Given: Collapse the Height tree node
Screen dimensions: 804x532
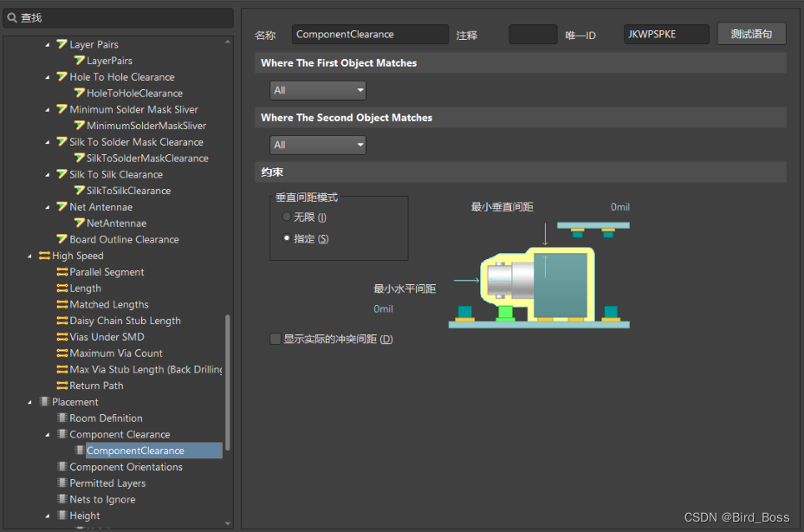Looking at the screenshot, I should pos(47,516).
